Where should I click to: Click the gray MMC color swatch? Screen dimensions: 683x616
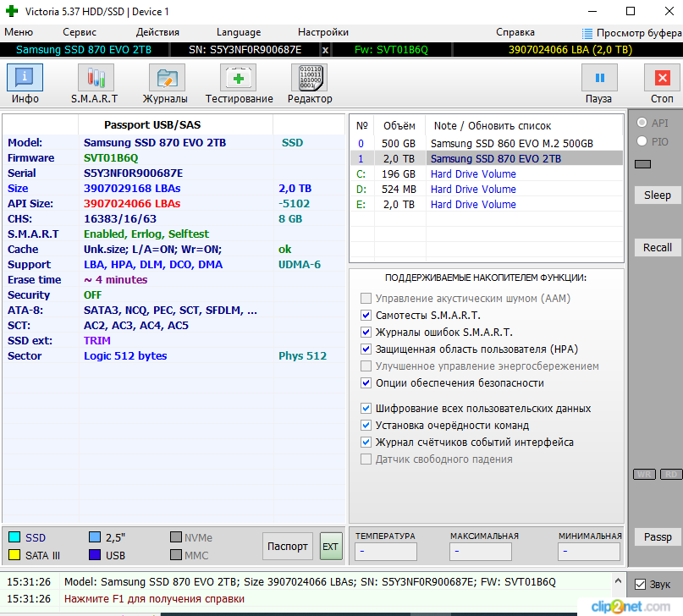(x=176, y=555)
